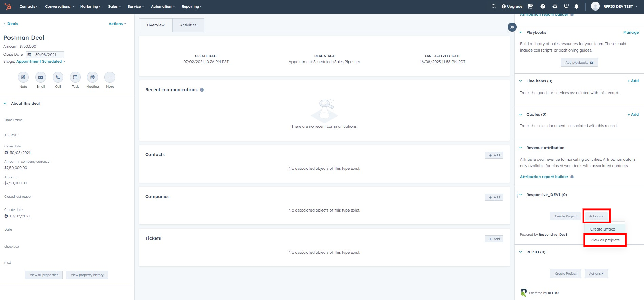The width and height of the screenshot is (644, 300).
Task: Add a quote
Action: coord(633,114)
